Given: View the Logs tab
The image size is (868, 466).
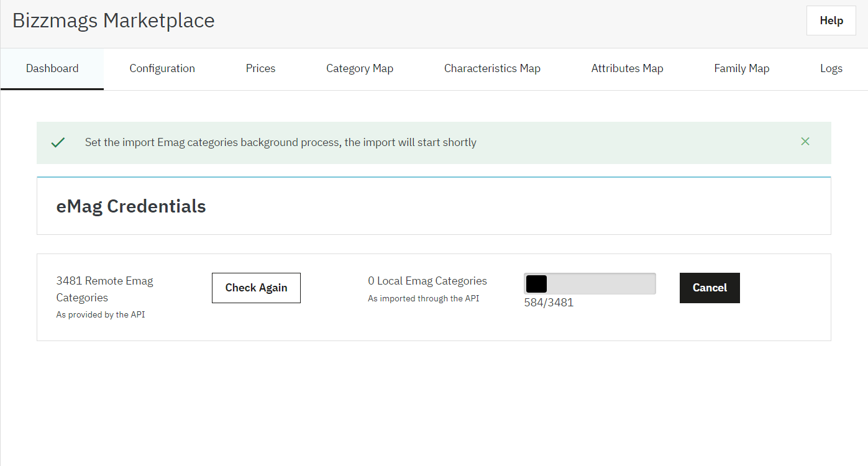Looking at the screenshot, I should 831,69.
